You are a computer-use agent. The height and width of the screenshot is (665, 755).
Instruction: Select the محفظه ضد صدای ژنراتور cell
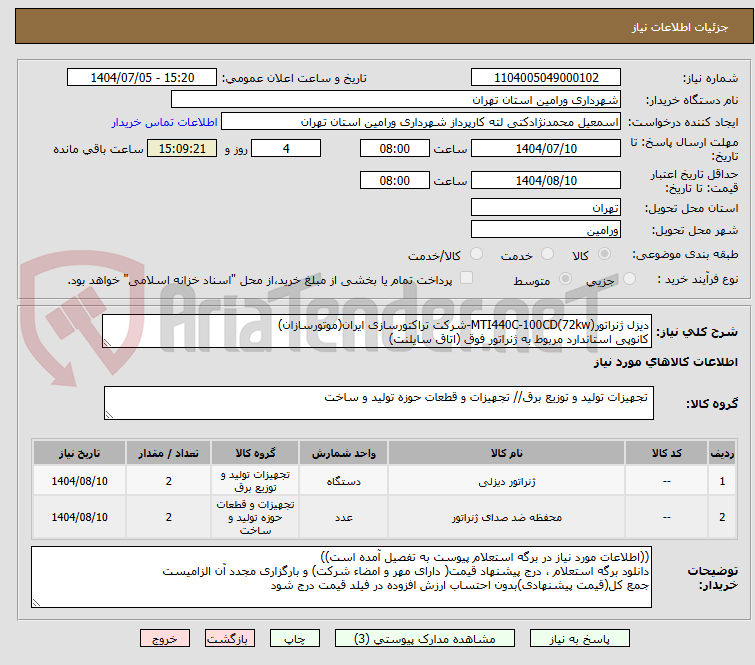click(x=507, y=517)
